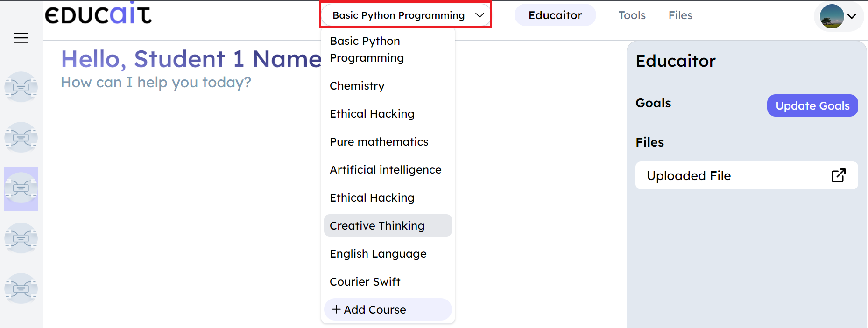Open the hamburger menu icon
Image resolution: width=868 pixels, height=328 pixels.
21,38
